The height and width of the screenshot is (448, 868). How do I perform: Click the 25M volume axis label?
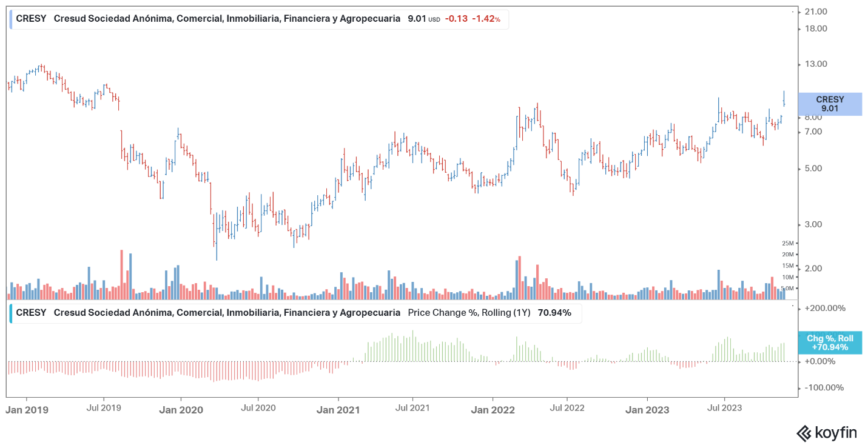coord(787,243)
